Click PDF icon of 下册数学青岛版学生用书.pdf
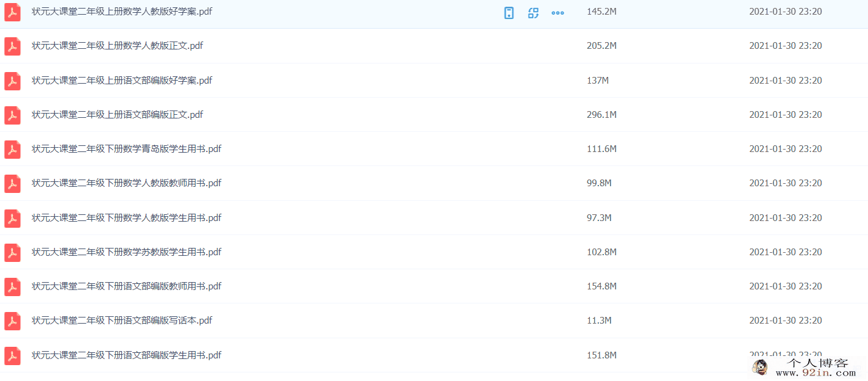The width and height of the screenshot is (868, 381). (x=12, y=149)
